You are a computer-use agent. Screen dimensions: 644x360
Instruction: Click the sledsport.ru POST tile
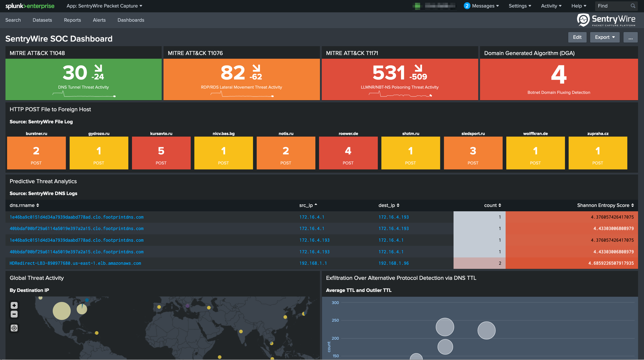click(x=473, y=153)
